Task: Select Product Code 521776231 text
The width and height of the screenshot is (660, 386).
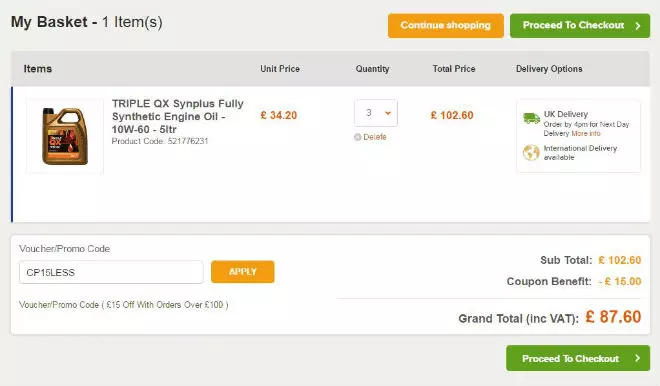Action: [x=160, y=141]
